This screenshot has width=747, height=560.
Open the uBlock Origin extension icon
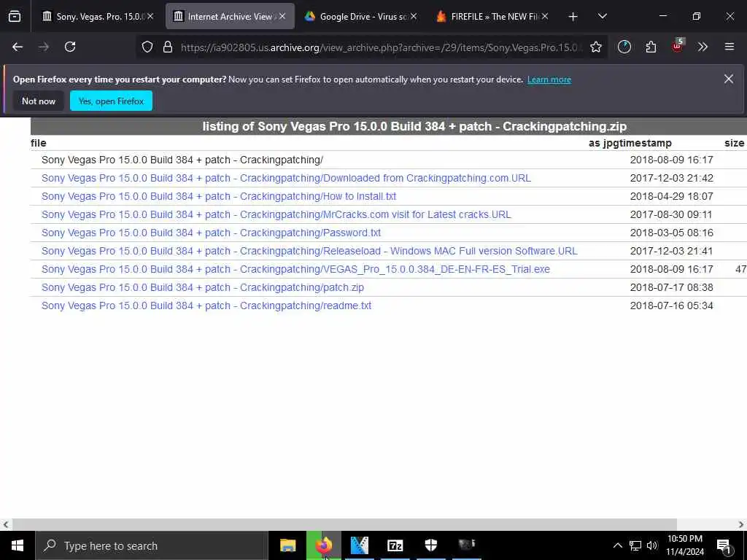pyautogui.click(x=677, y=46)
